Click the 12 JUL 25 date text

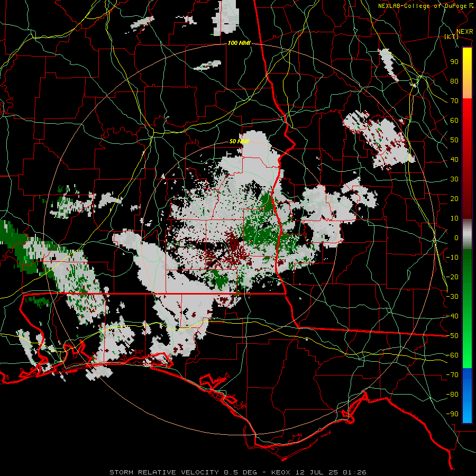coord(317,472)
